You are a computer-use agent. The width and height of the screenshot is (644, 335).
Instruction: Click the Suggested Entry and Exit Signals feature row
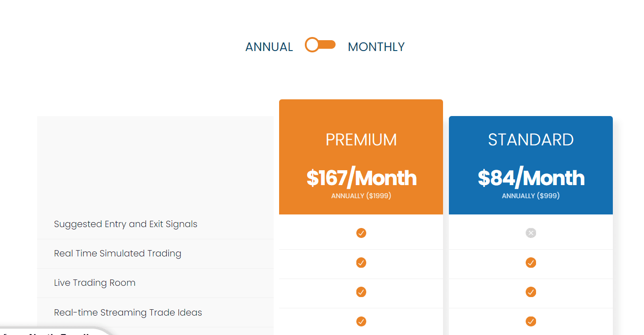pos(126,224)
